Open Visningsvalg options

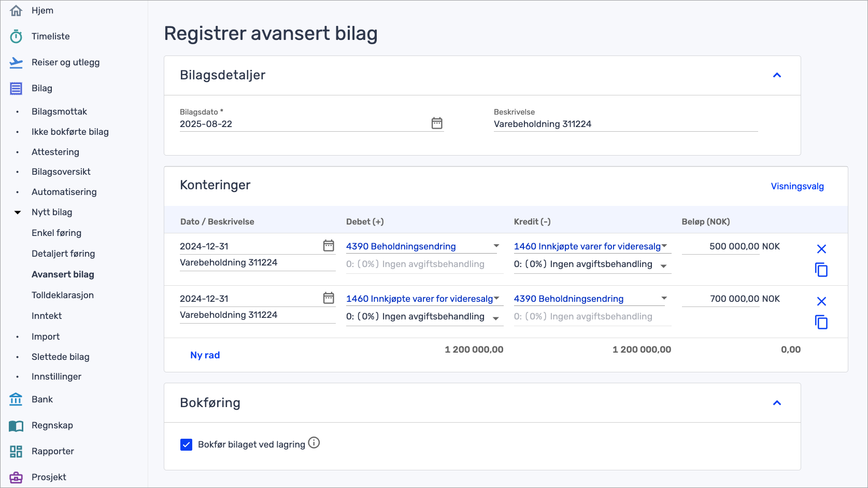click(797, 186)
